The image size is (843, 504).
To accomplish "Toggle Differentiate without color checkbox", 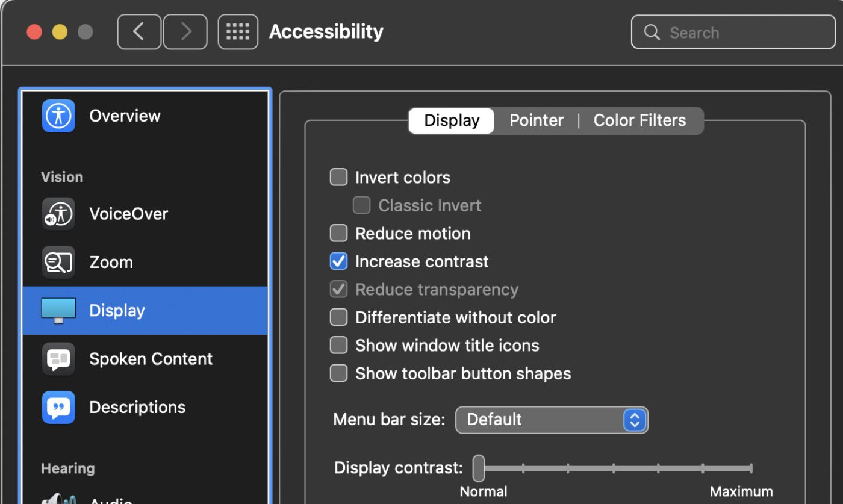I will pyautogui.click(x=339, y=317).
